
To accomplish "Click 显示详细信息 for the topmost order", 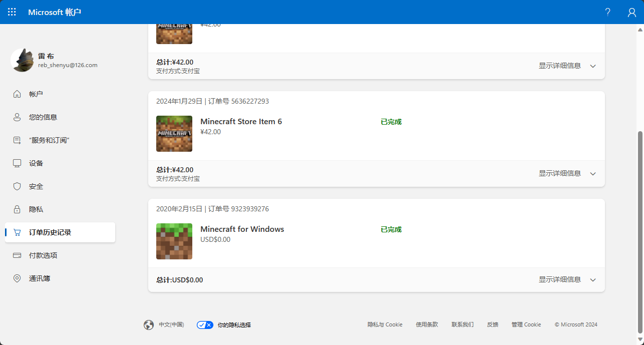I will pyautogui.click(x=560, y=66).
